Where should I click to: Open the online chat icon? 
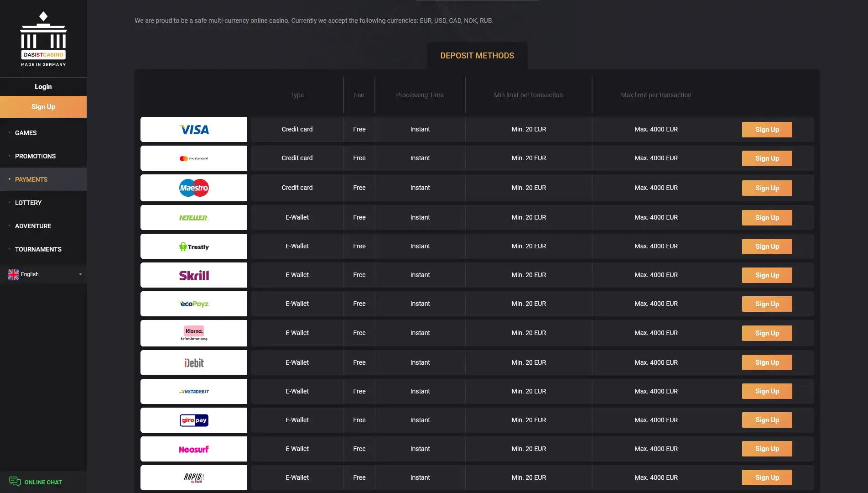[15, 482]
